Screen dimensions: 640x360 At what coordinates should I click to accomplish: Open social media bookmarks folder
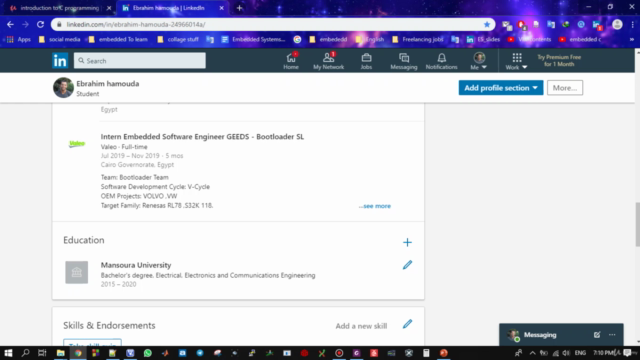click(60, 40)
